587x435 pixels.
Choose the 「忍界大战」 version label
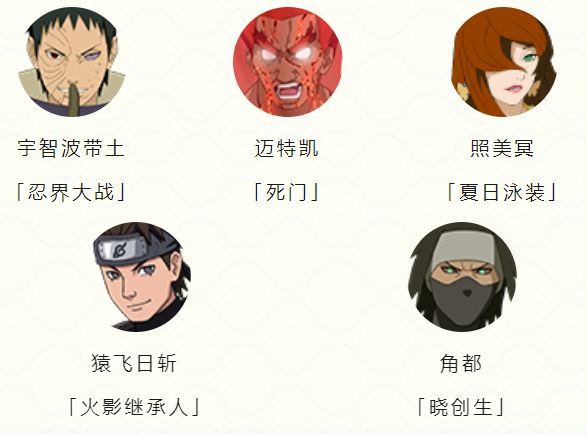pyautogui.click(x=71, y=192)
